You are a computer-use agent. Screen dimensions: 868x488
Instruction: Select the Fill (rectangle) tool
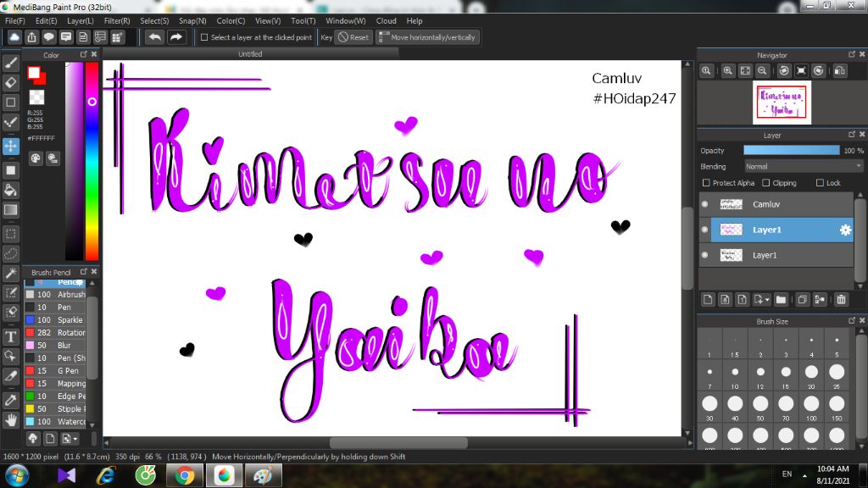click(x=10, y=170)
